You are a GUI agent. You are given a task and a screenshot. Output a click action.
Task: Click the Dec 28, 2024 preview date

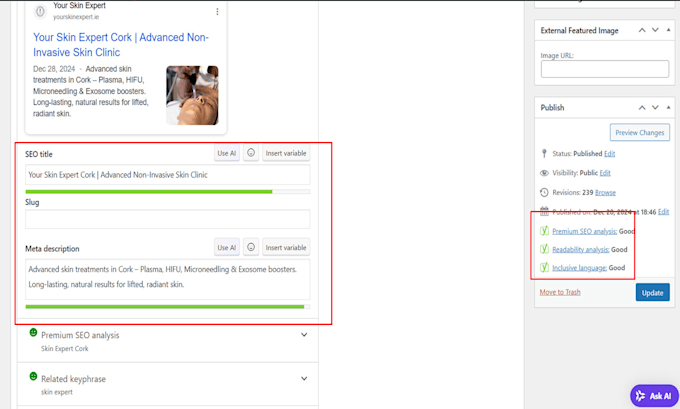pos(54,69)
